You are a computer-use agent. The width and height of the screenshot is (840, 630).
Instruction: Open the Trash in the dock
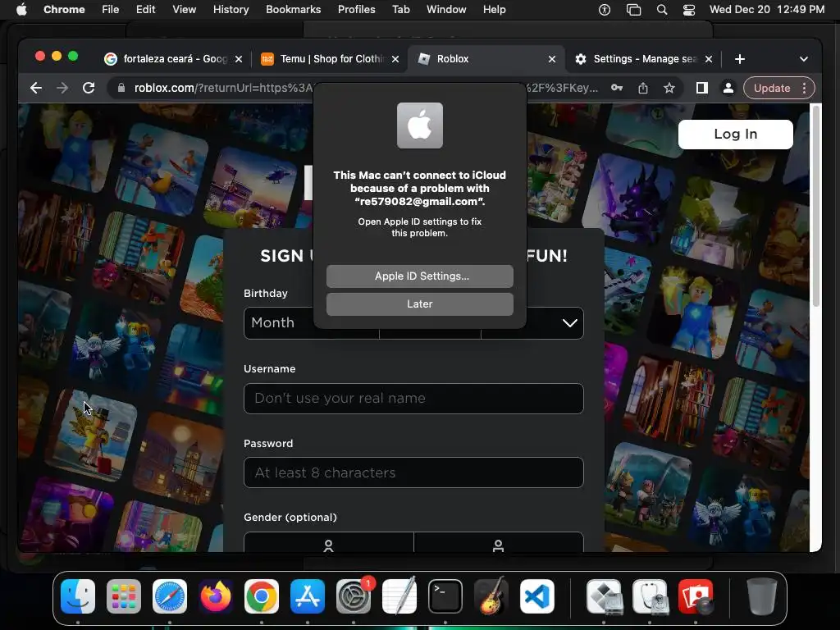[x=762, y=596]
